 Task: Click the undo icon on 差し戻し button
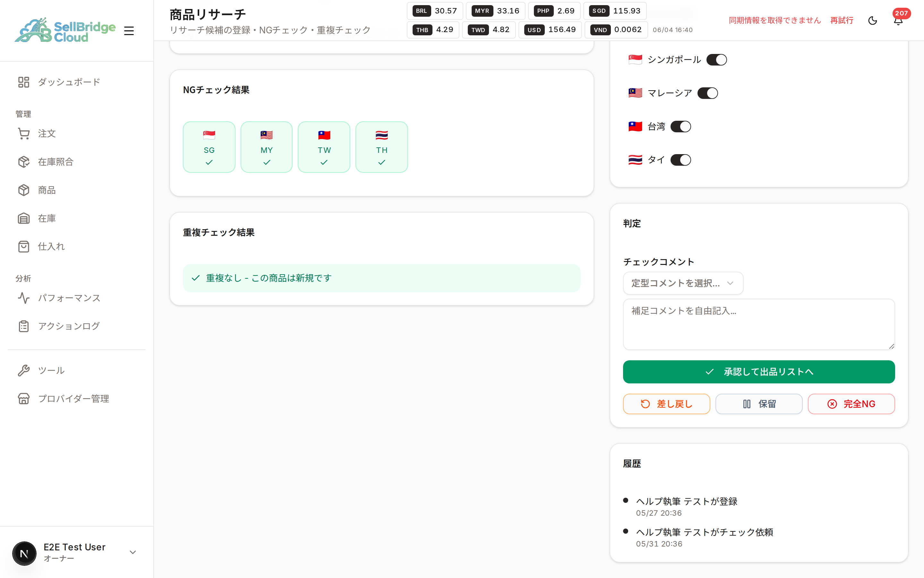click(645, 404)
